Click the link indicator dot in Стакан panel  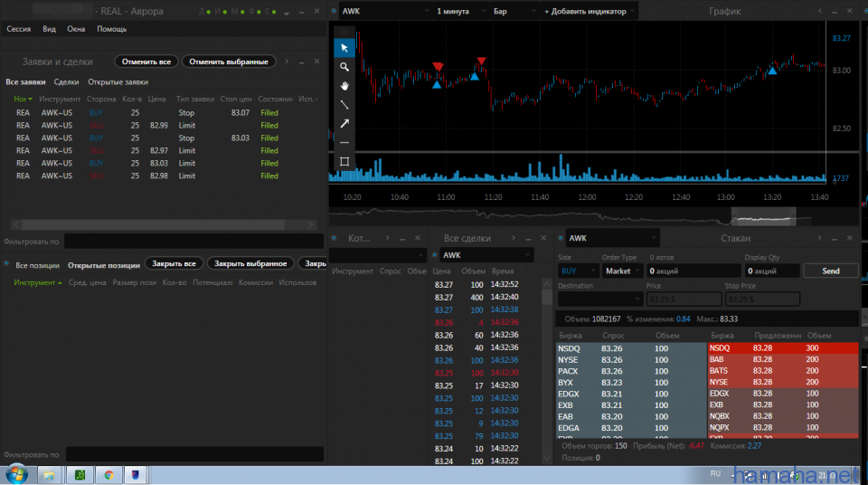tap(561, 238)
